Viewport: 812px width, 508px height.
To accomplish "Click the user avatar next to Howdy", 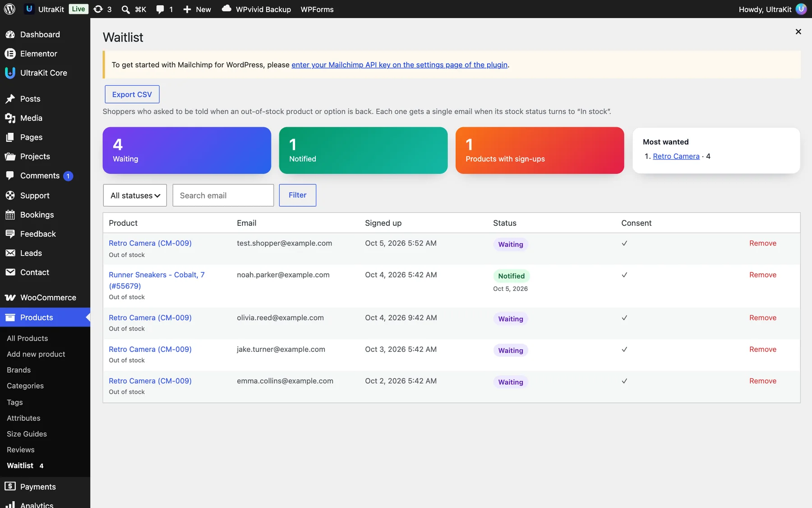I will click(801, 9).
